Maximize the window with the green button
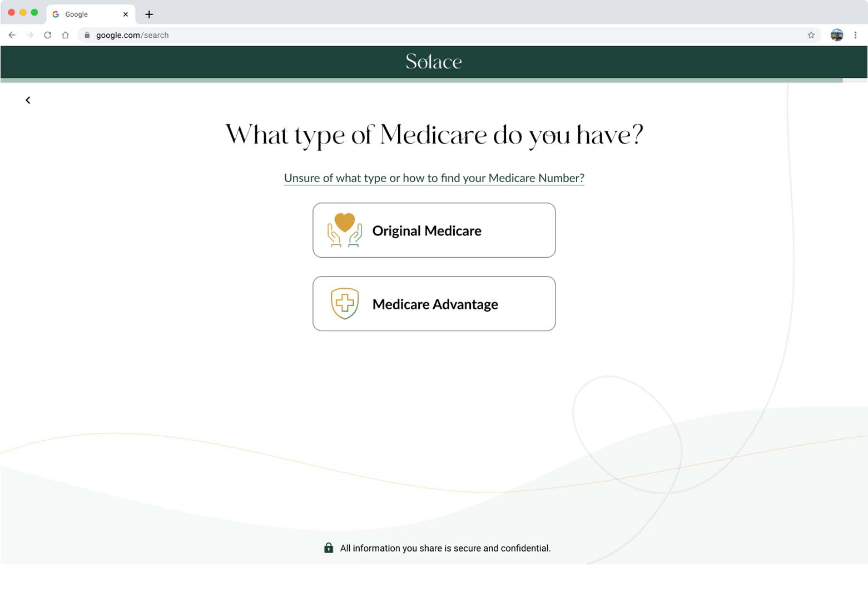The height and width of the screenshot is (601, 868). 34,12
